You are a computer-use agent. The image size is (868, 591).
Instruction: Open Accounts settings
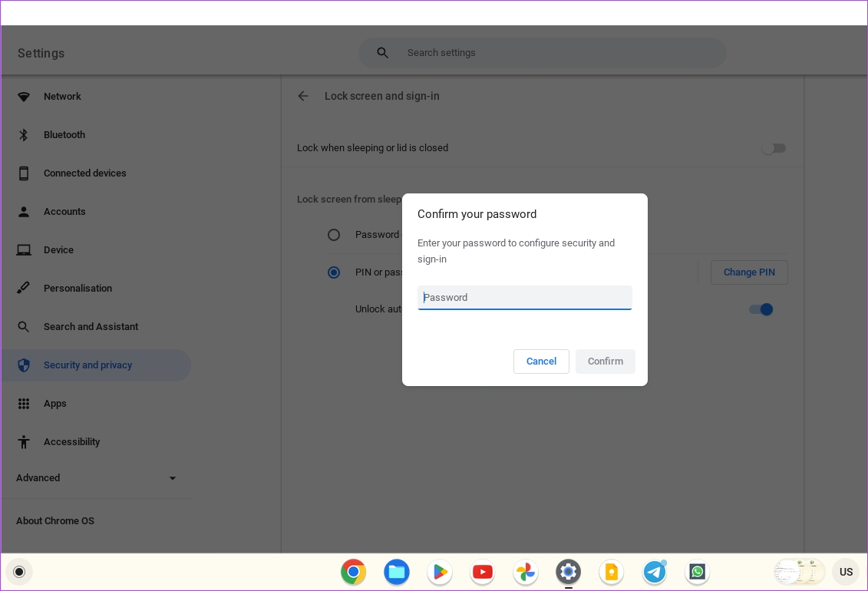point(64,211)
